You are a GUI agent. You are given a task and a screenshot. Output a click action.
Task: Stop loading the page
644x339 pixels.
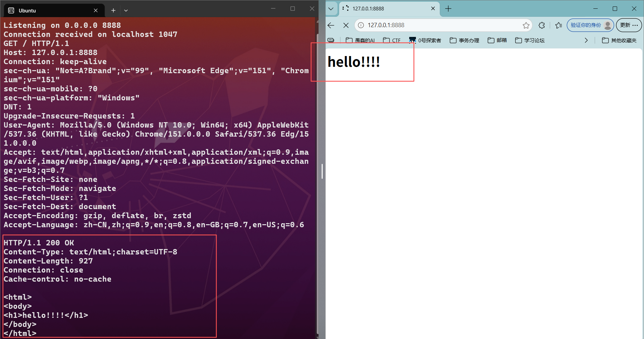point(346,25)
